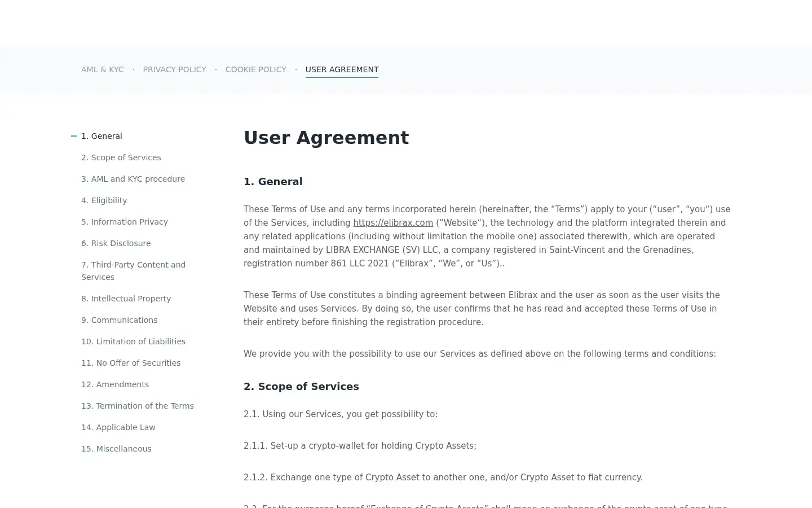The image size is (812, 508).
Task: Navigate to 9. Communications section
Action: tap(119, 320)
